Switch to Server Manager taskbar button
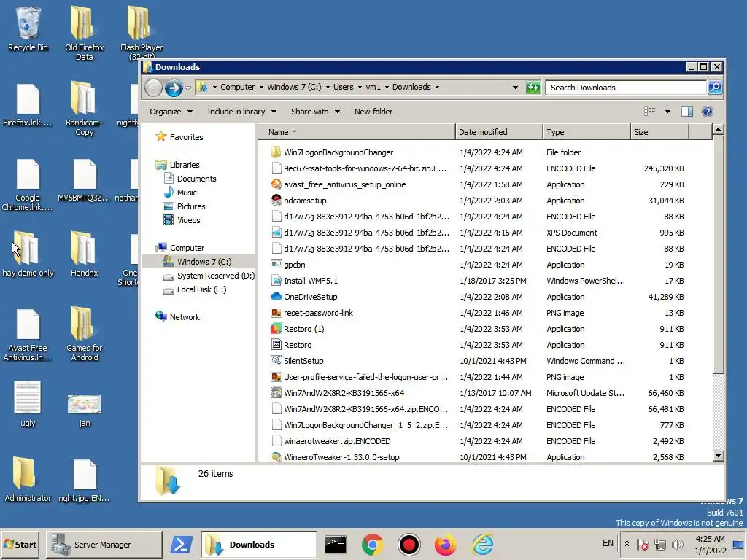 tap(104, 544)
